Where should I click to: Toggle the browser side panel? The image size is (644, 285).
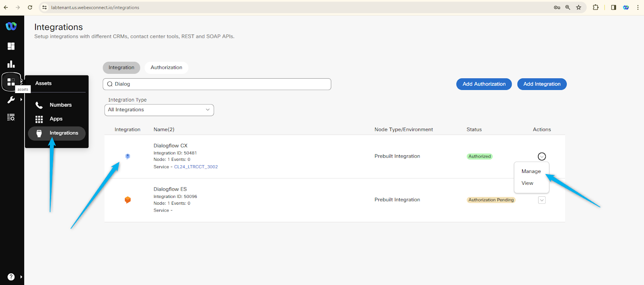pos(613,7)
